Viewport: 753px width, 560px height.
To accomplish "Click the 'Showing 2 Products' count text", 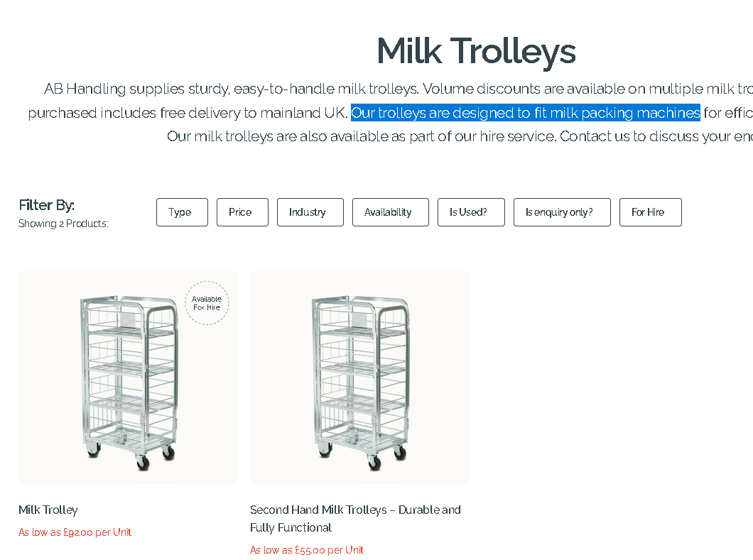I will point(63,224).
